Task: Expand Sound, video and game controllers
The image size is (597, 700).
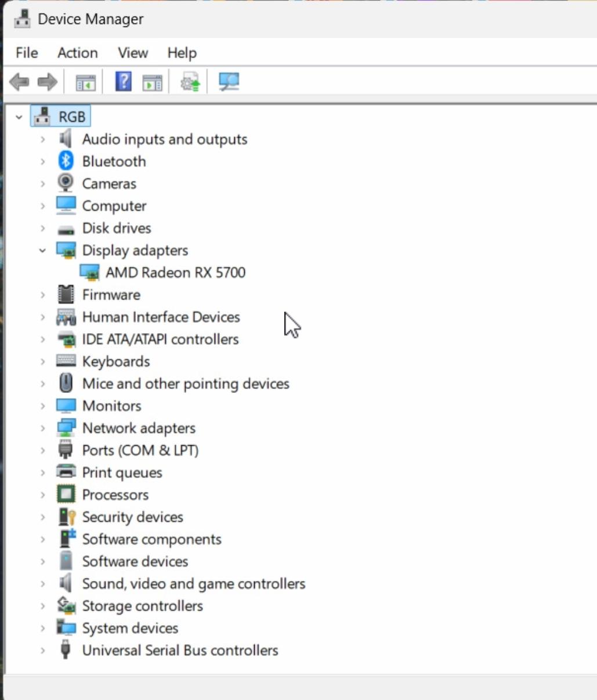Action: pos(42,584)
